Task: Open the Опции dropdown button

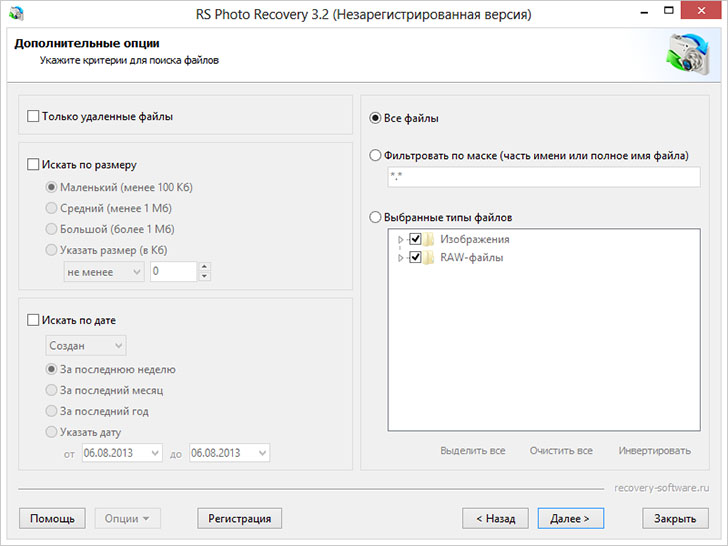Action: pyautogui.click(x=128, y=519)
